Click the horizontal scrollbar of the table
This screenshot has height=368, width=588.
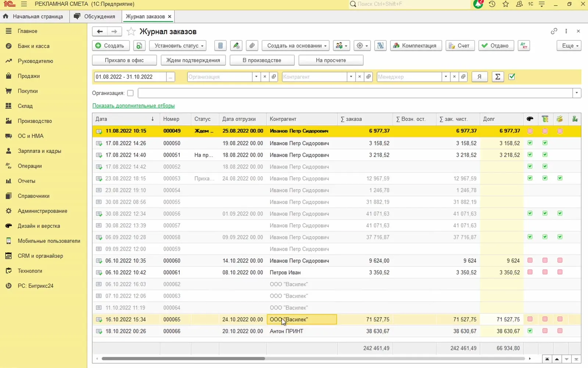click(183, 358)
